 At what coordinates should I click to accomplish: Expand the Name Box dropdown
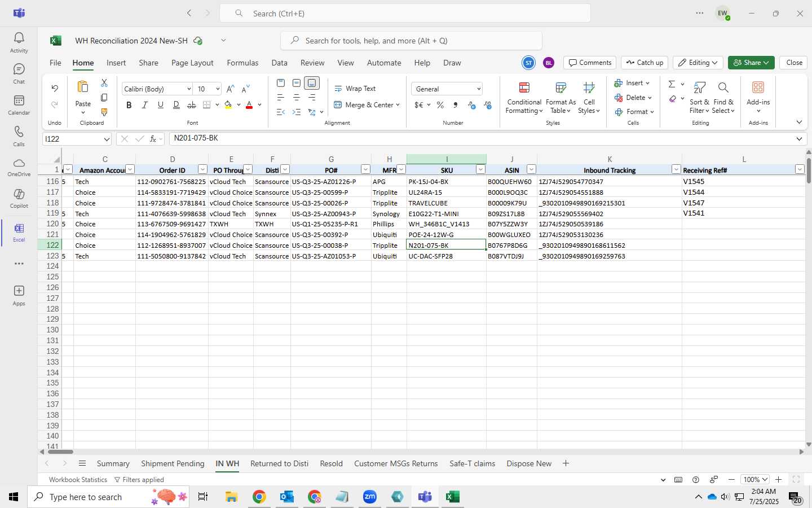click(107, 139)
